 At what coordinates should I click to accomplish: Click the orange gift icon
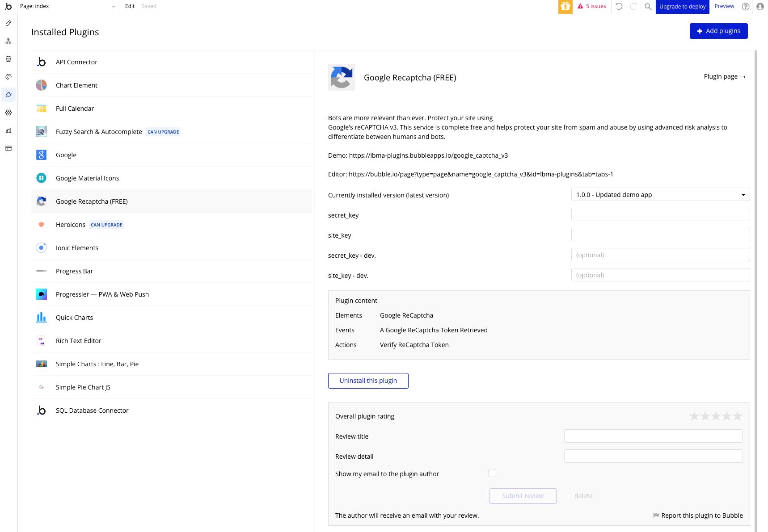[565, 7]
